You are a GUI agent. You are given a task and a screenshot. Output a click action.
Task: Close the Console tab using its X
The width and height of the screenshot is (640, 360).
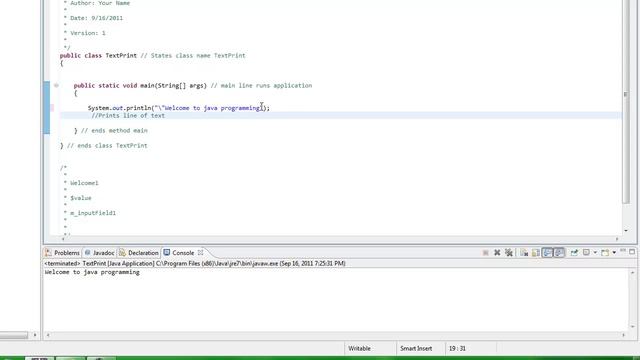tap(200, 253)
